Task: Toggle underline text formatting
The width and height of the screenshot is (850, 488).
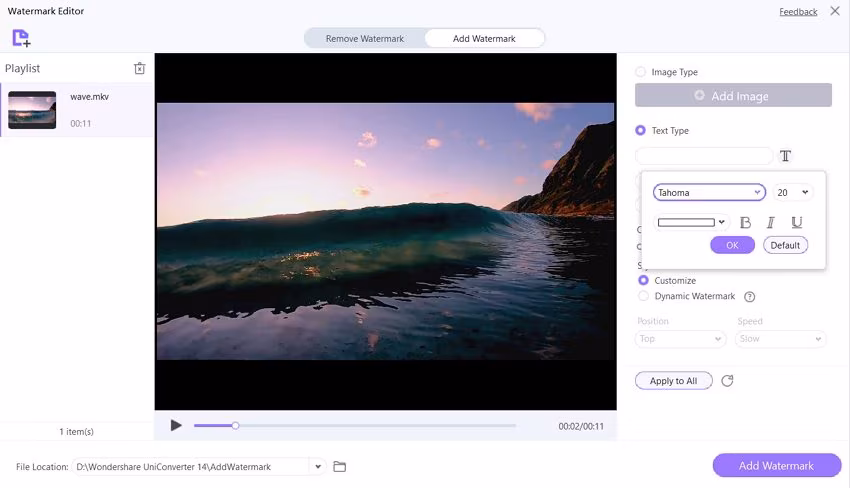Action: click(x=796, y=222)
